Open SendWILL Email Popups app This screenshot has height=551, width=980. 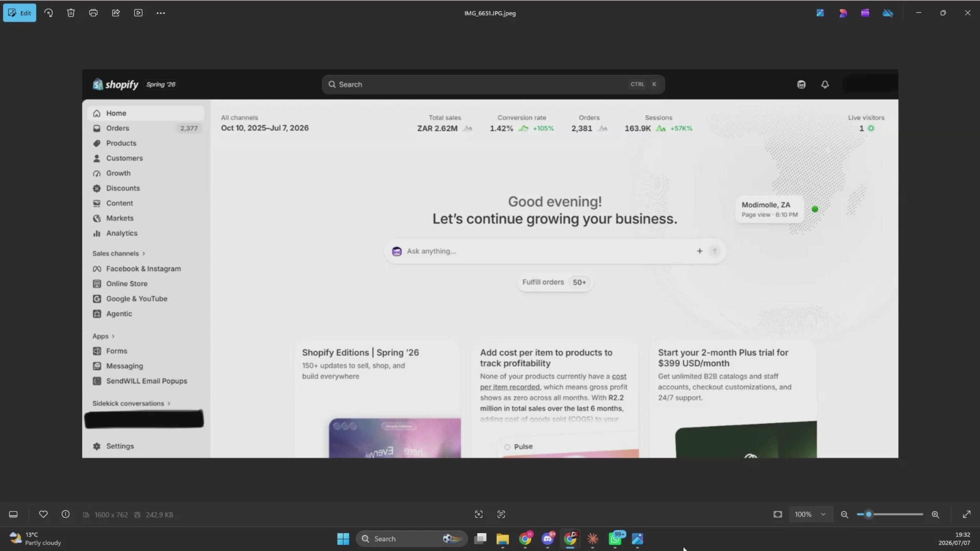coord(145,381)
